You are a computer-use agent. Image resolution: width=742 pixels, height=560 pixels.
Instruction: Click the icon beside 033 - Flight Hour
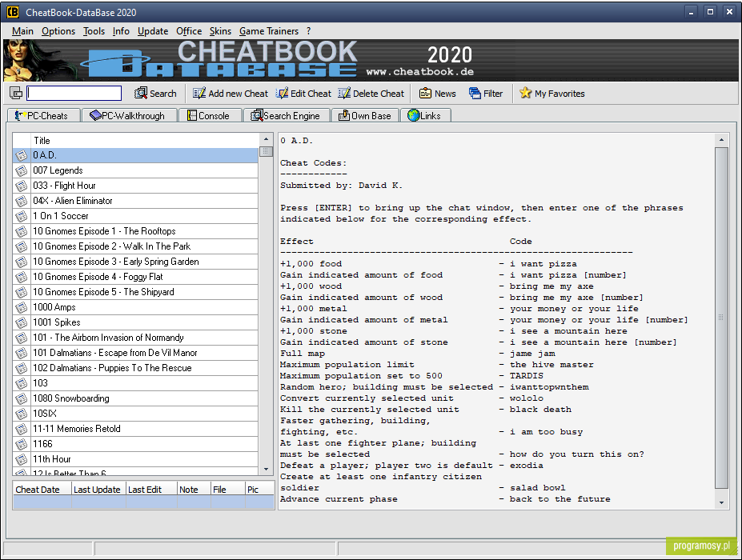pyautogui.click(x=22, y=186)
